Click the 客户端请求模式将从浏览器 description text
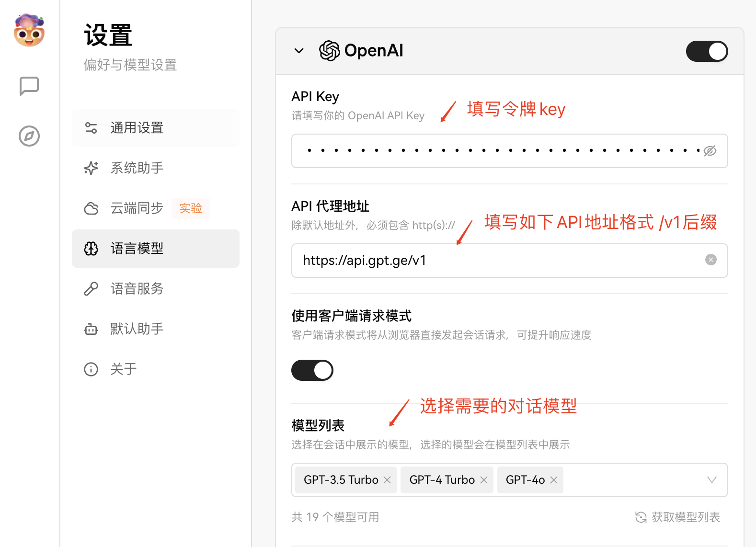756x547 pixels. (x=441, y=335)
